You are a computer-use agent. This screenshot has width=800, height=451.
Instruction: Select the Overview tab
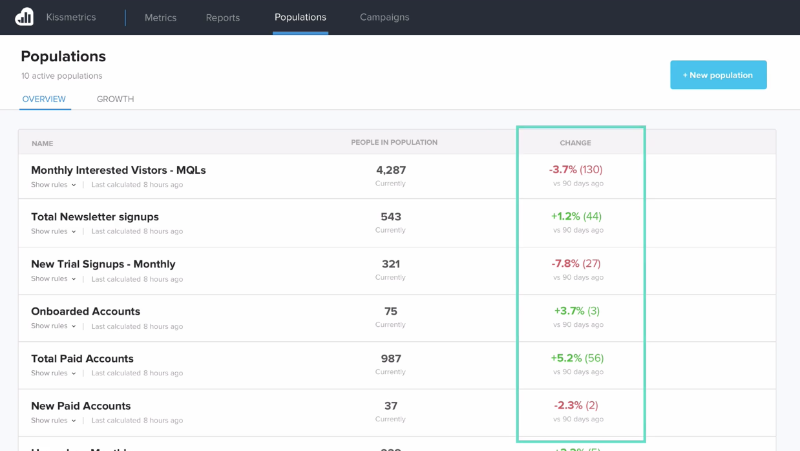click(44, 99)
